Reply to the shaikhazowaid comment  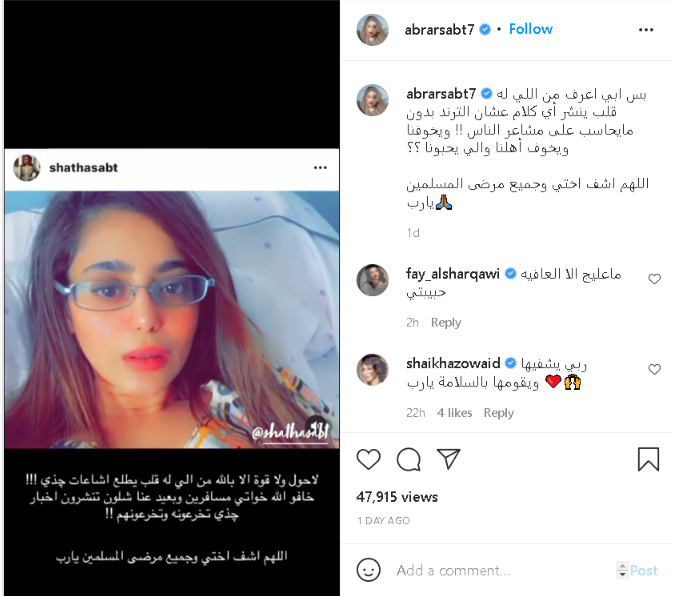point(498,412)
